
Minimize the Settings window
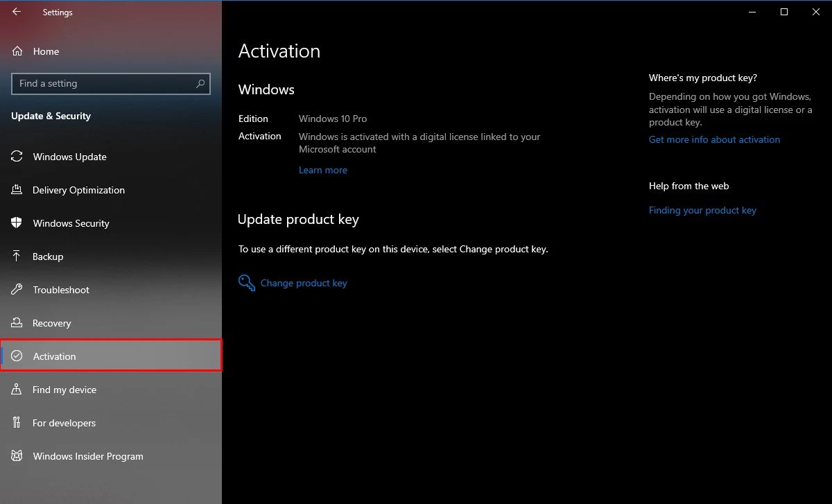tap(752, 12)
